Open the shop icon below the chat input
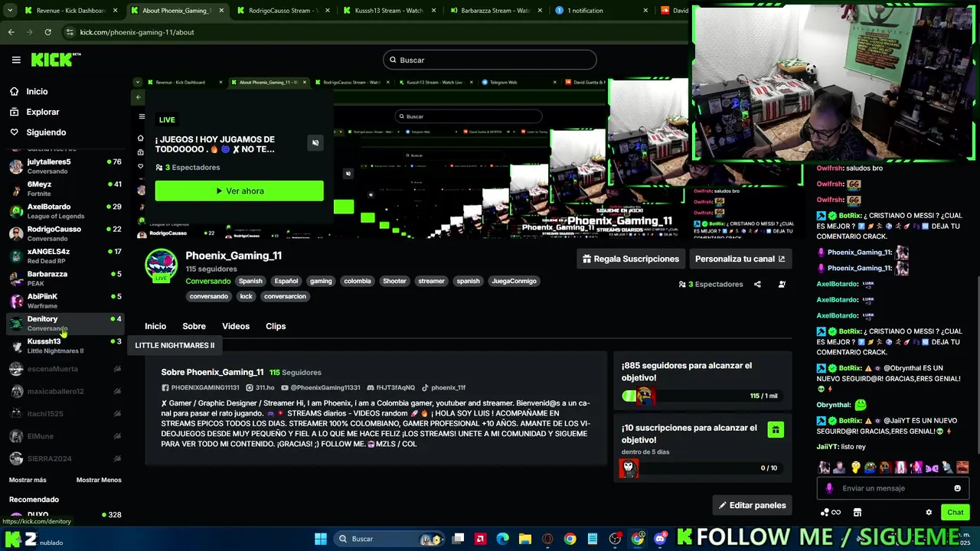The image size is (980, 551). (857, 512)
